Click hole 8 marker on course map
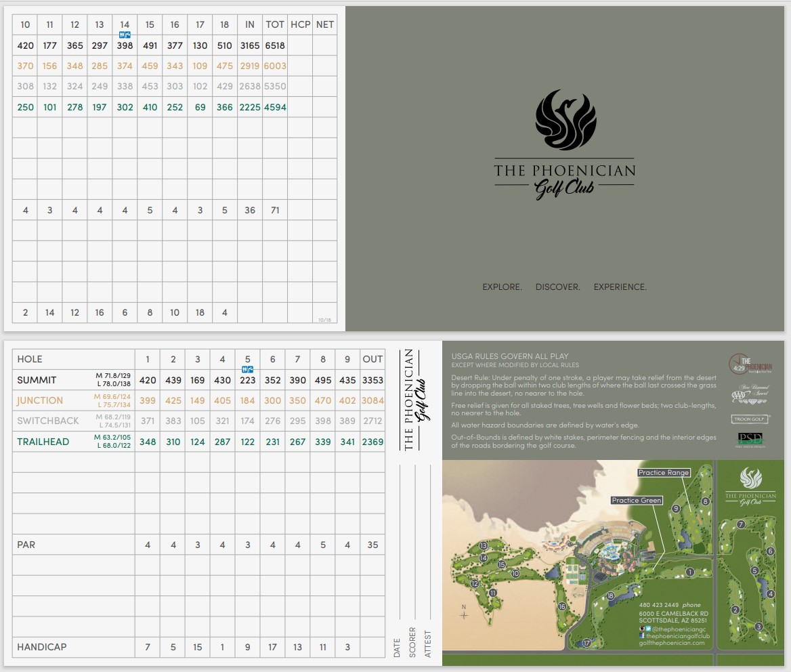Viewport: 791px width, 672px height. click(705, 501)
